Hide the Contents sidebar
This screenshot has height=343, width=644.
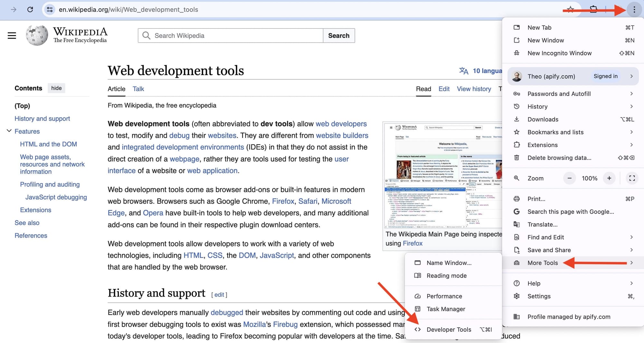56,88
